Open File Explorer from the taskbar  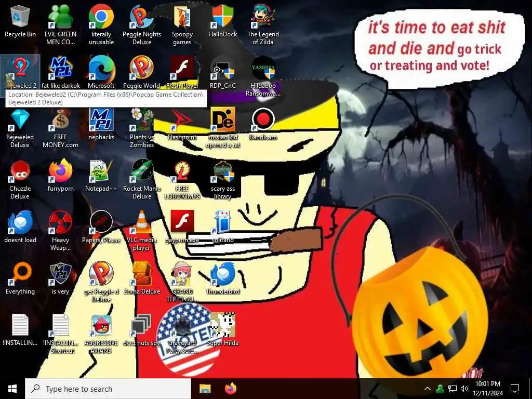click(x=205, y=389)
